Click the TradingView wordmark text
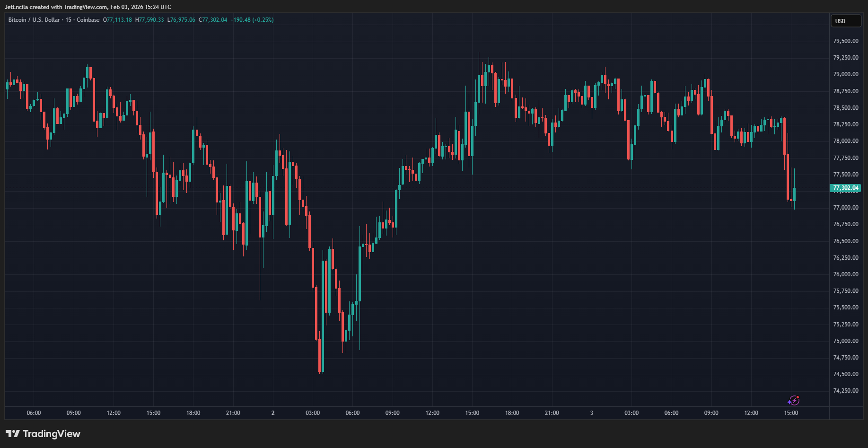 pos(52,434)
